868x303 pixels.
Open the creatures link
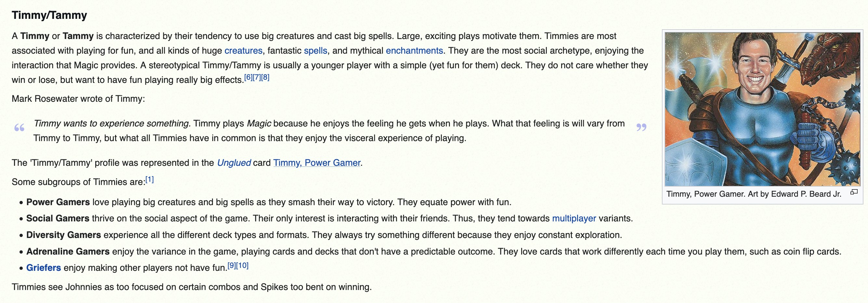pos(243,51)
